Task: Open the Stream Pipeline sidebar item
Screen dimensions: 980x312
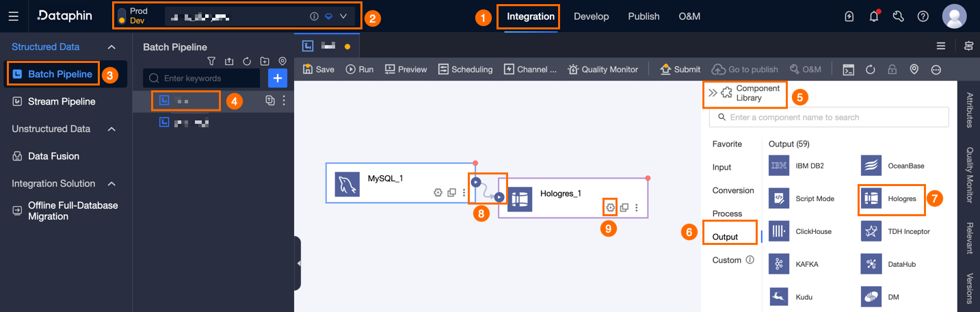Action: point(61,101)
